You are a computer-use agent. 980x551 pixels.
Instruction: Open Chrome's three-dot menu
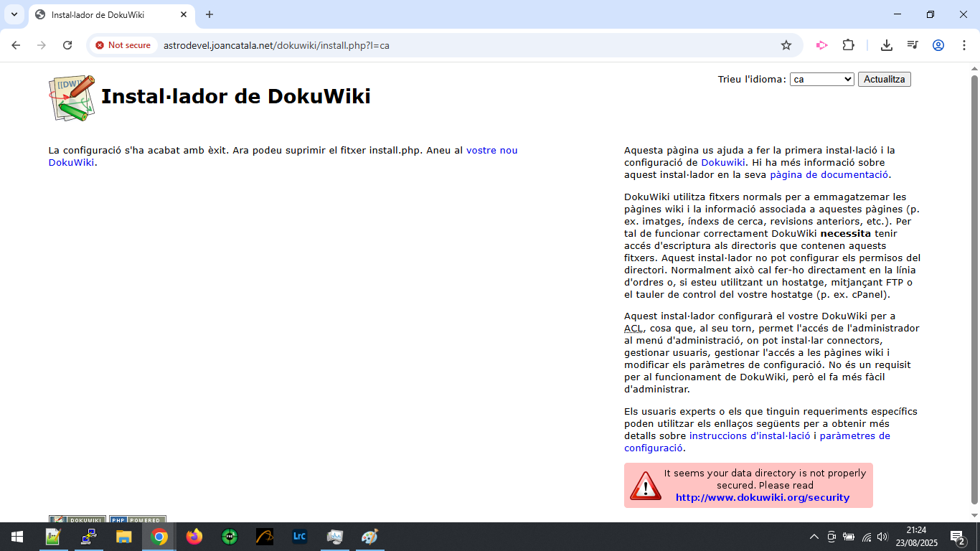click(x=964, y=45)
